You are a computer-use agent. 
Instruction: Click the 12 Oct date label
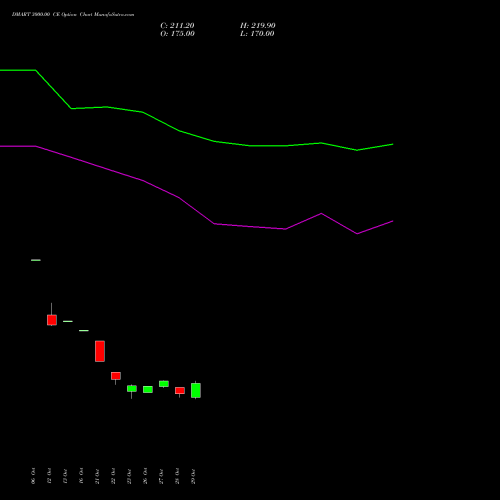pyautogui.click(x=49, y=476)
